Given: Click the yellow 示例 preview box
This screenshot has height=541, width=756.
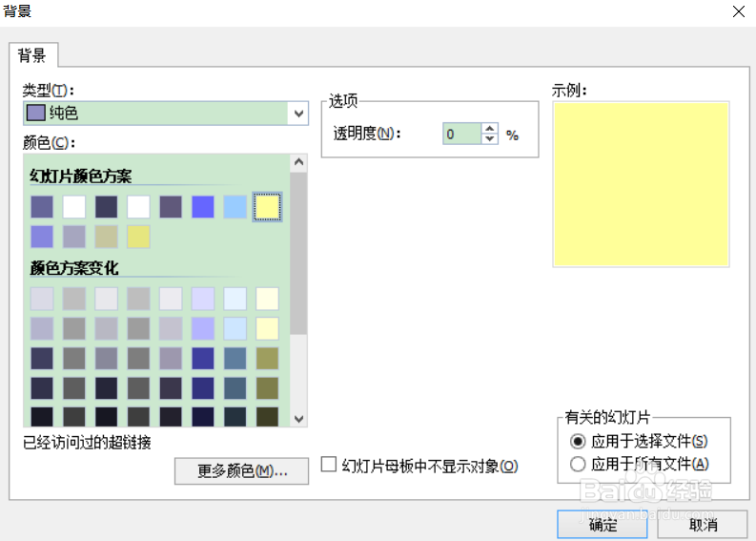Looking at the screenshot, I should point(641,184).
